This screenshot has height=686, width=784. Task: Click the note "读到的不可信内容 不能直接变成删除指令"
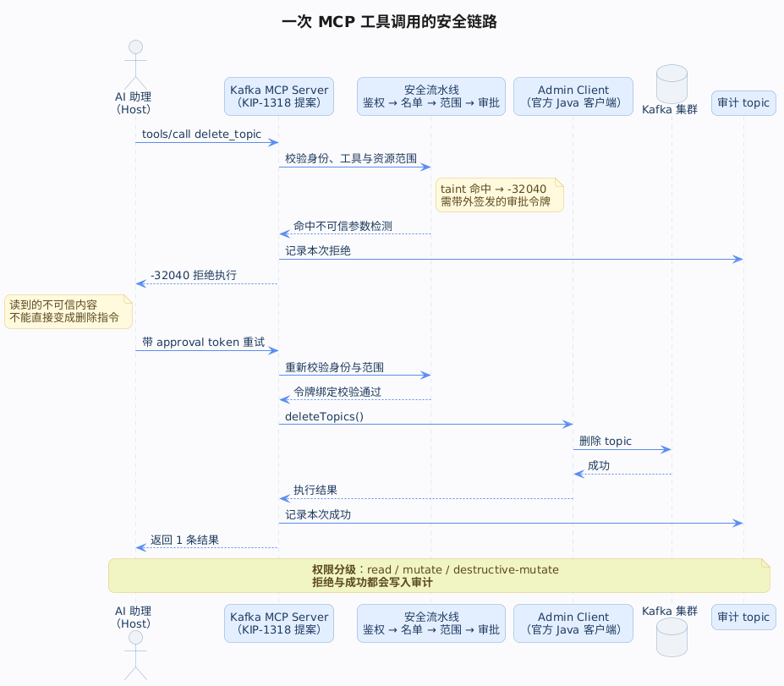69,311
